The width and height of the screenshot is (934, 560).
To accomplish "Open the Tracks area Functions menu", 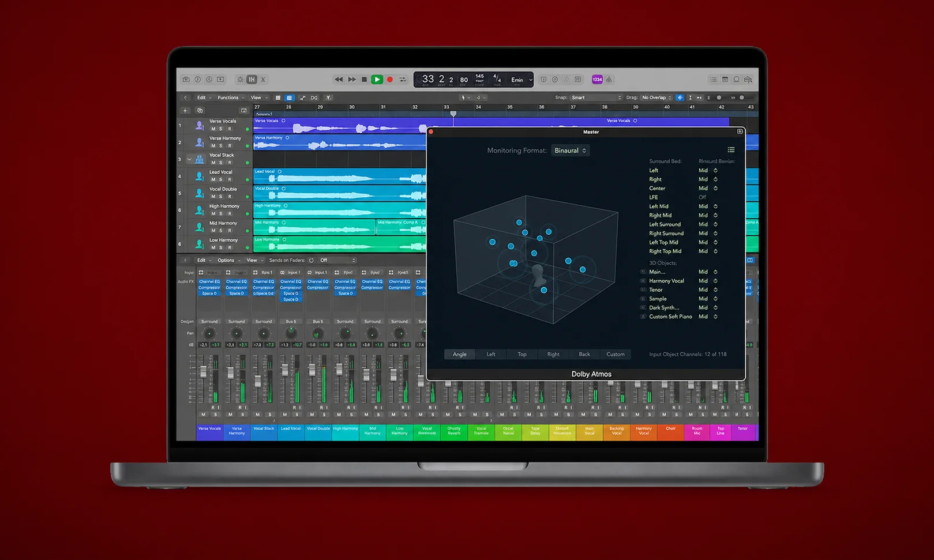I will click(x=231, y=97).
